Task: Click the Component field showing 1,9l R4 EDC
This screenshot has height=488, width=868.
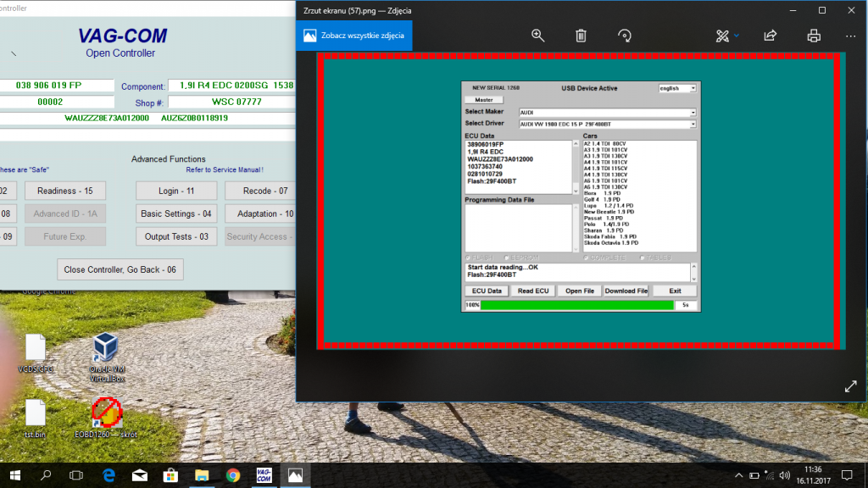Action: [x=232, y=86]
